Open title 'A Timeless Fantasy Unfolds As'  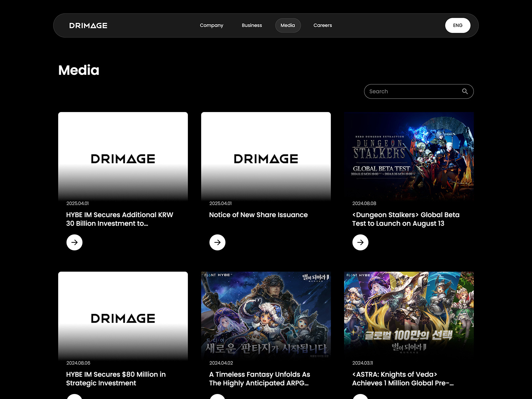click(x=259, y=379)
